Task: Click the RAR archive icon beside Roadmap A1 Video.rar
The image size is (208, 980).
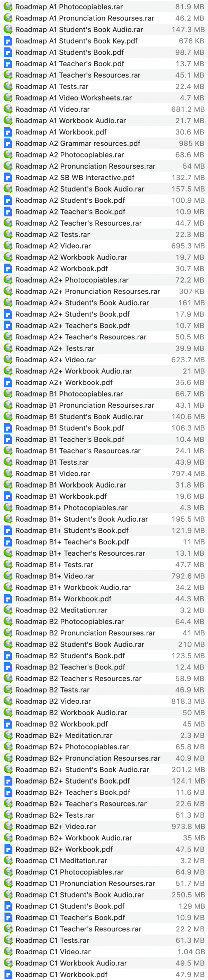Action: (8, 109)
